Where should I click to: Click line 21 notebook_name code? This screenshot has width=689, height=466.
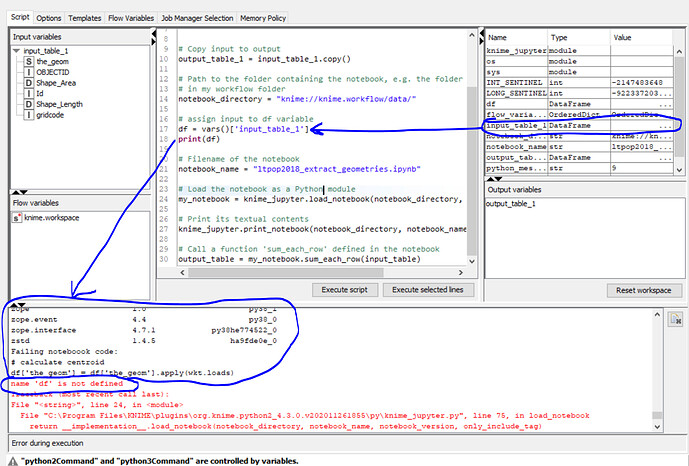299,169
